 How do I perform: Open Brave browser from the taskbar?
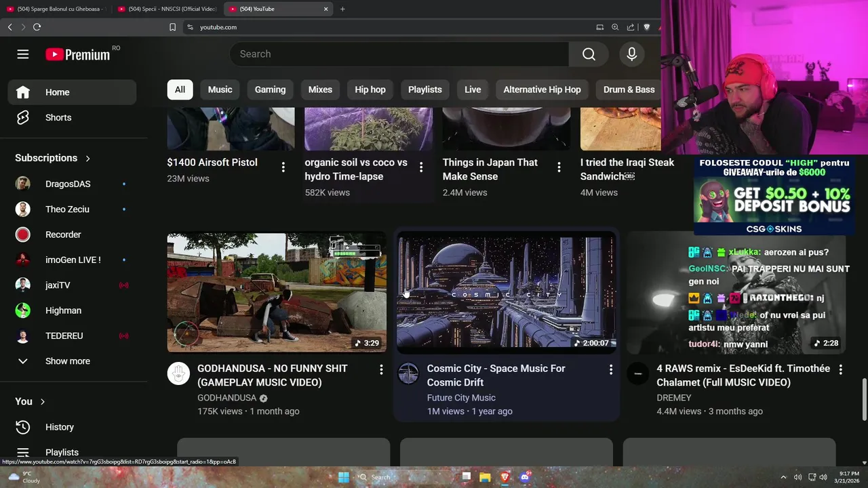(x=505, y=477)
